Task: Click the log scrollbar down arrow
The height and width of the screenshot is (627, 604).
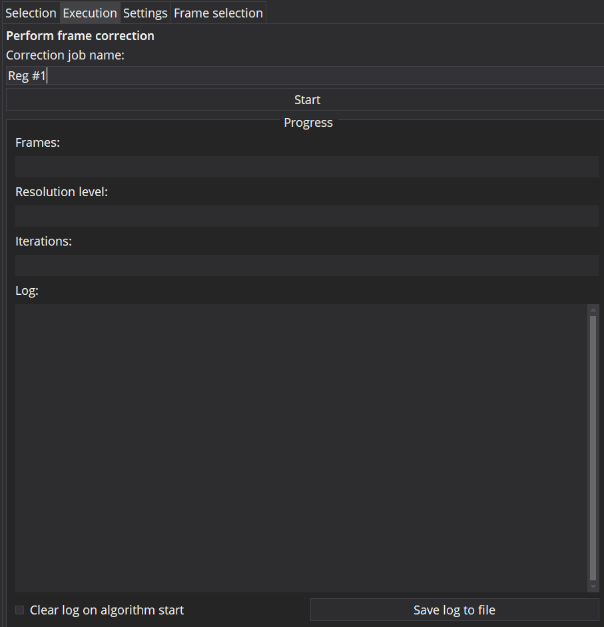Action: [x=593, y=587]
